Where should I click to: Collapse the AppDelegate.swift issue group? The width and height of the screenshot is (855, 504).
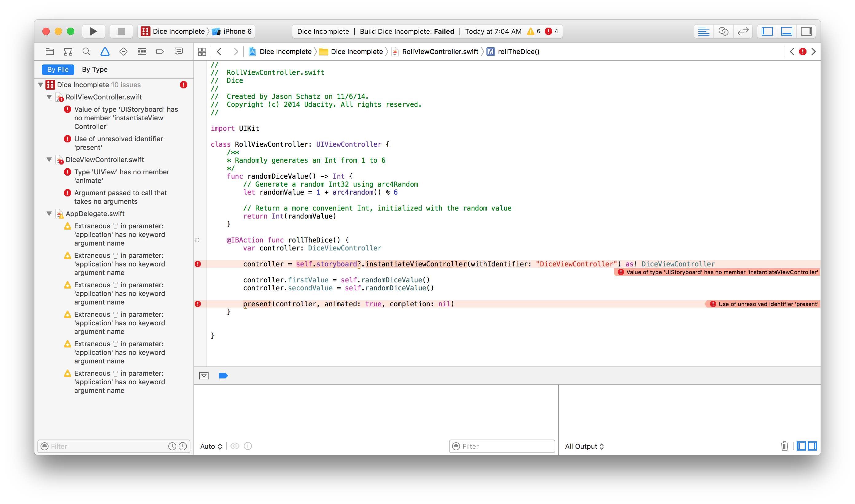point(49,214)
